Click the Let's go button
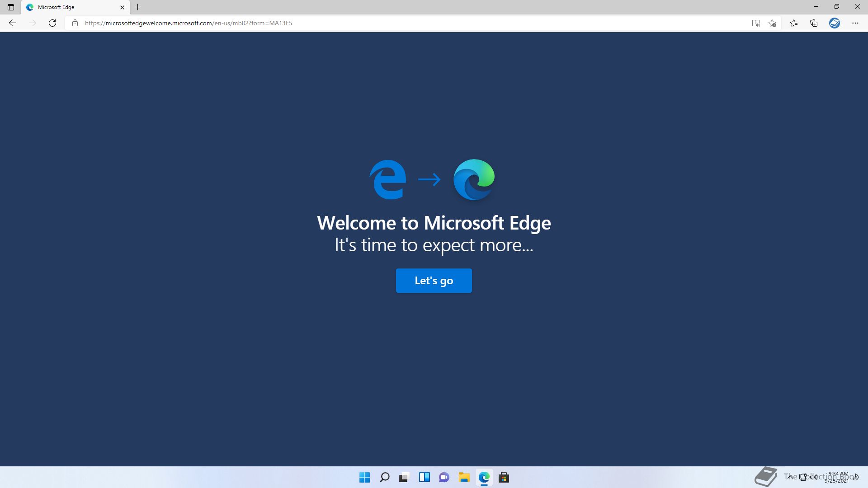Image resolution: width=868 pixels, height=488 pixels. [x=434, y=281]
